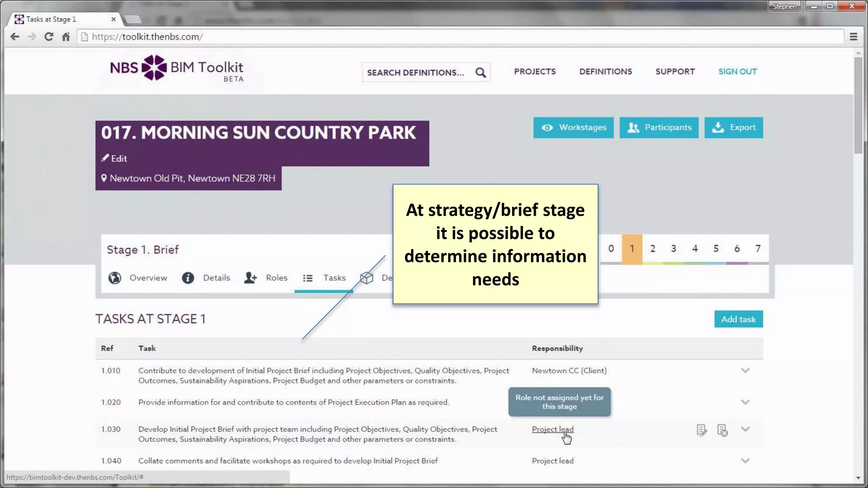
Task: Open a new browser tab
Action: 133,19
